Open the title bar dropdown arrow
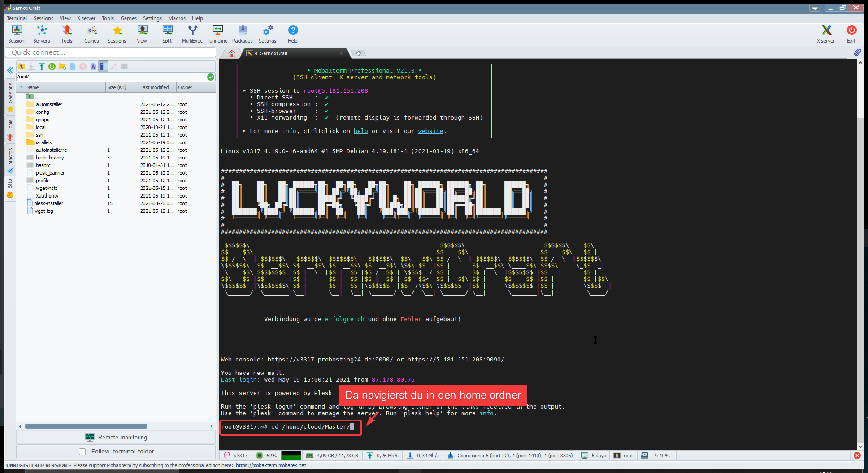Image resolution: width=868 pixels, height=473 pixels. click(815, 8)
